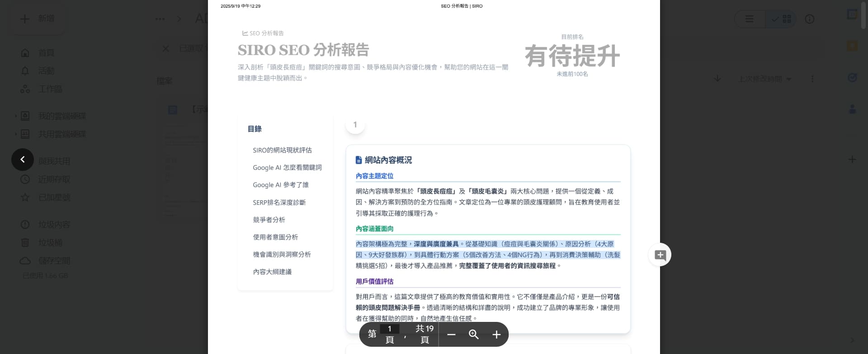Open Google Keep in side panel
Image resolution: width=868 pixels, height=354 pixels.
pos(852,46)
